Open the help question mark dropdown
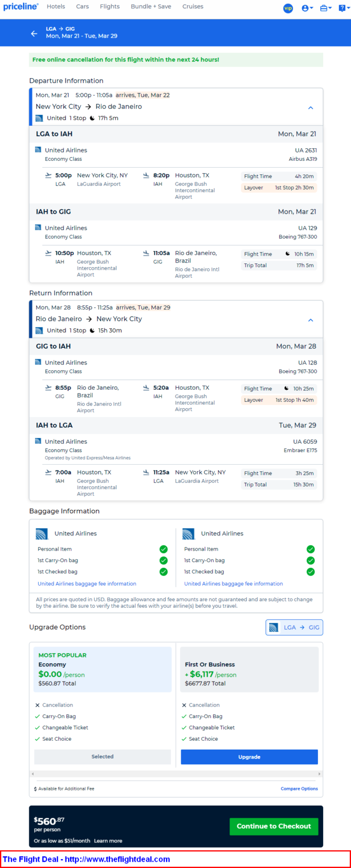The image size is (351, 868). click(343, 8)
